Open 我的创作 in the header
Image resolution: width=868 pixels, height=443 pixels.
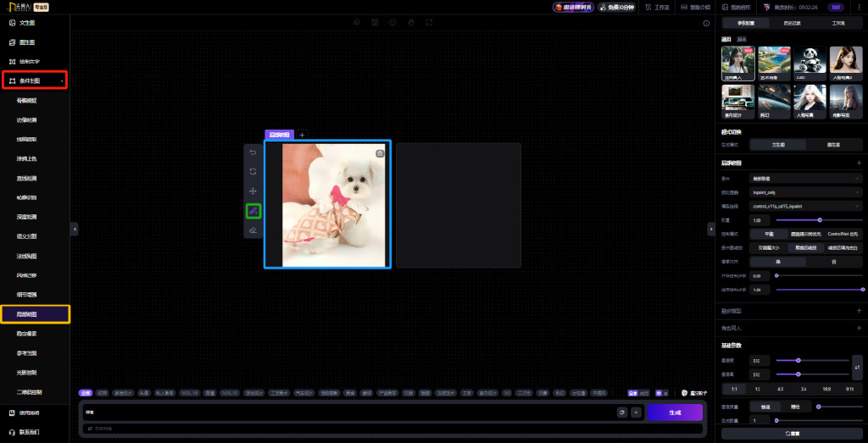[736, 7]
